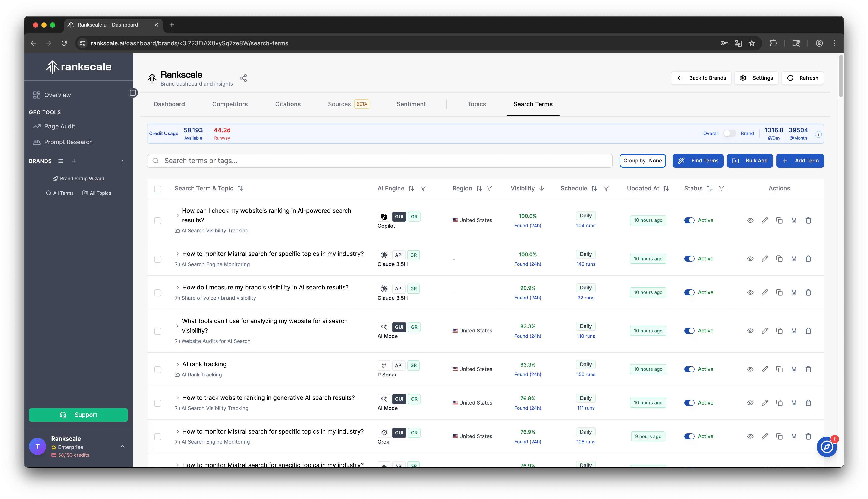The height and width of the screenshot is (499, 868).
Task: Expand 'How do I measure my brand's visibility' row
Action: [x=177, y=288]
